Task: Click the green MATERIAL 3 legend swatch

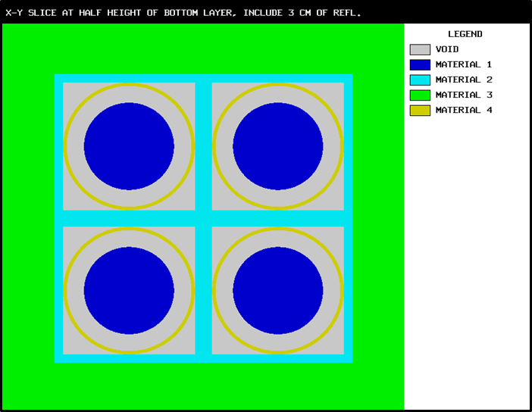Action: coord(420,95)
